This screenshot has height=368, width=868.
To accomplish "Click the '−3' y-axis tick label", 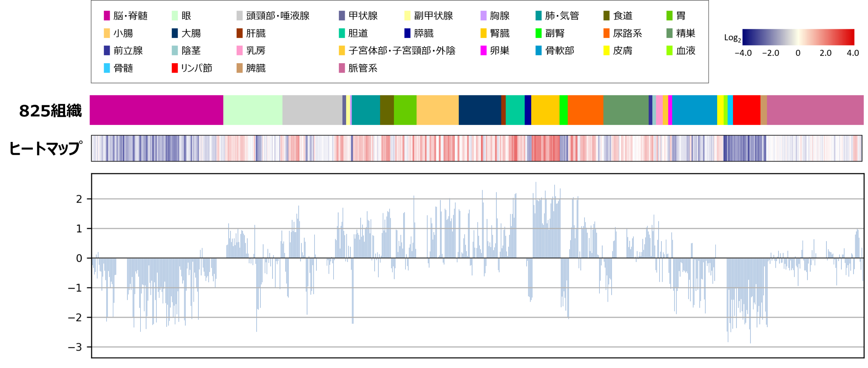I will pyautogui.click(x=75, y=347).
